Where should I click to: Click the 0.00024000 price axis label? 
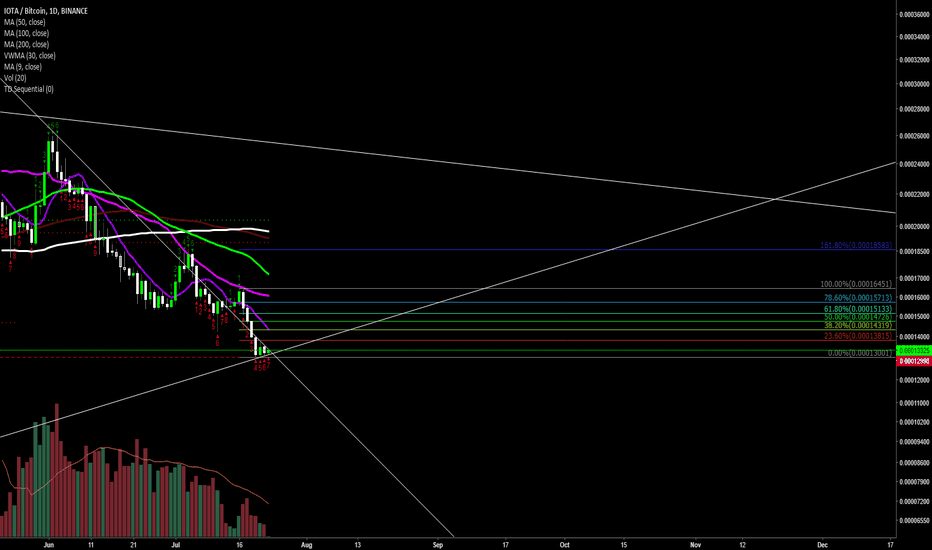click(x=914, y=164)
